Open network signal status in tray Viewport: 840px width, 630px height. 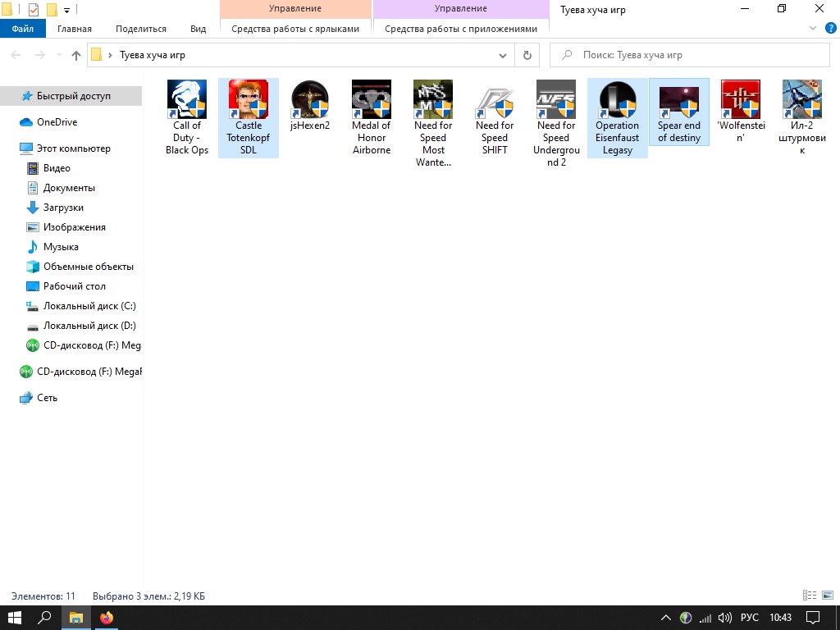[x=705, y=618]
